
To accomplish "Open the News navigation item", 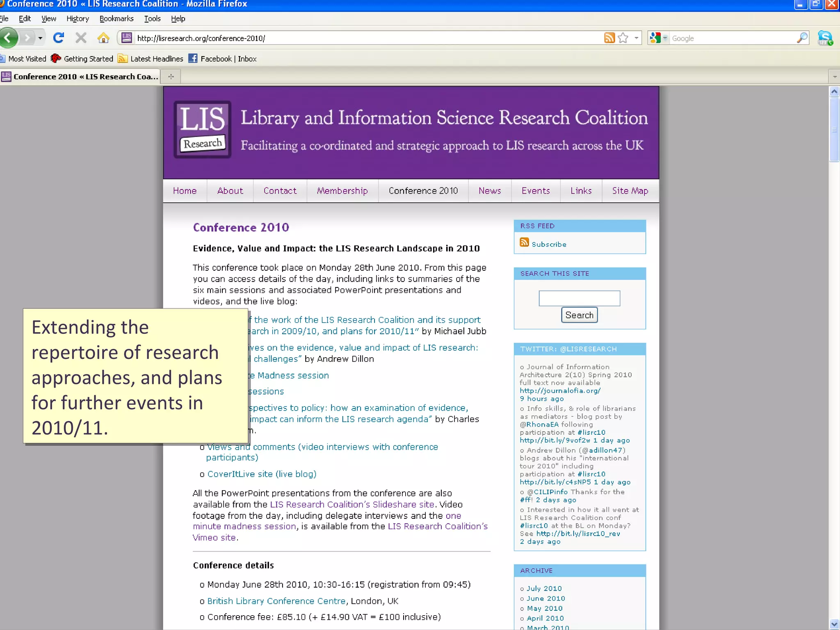I will 490,191.
